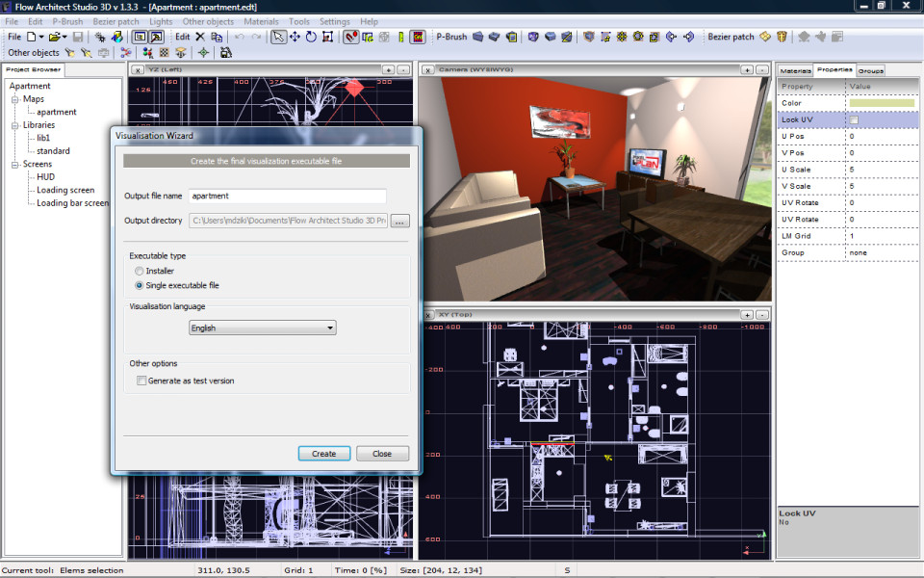This screenshot has height=578, width=924.
Task: Click the plus button on Camera (WYSIWYG) viewport
Action: tap(747, 69)
